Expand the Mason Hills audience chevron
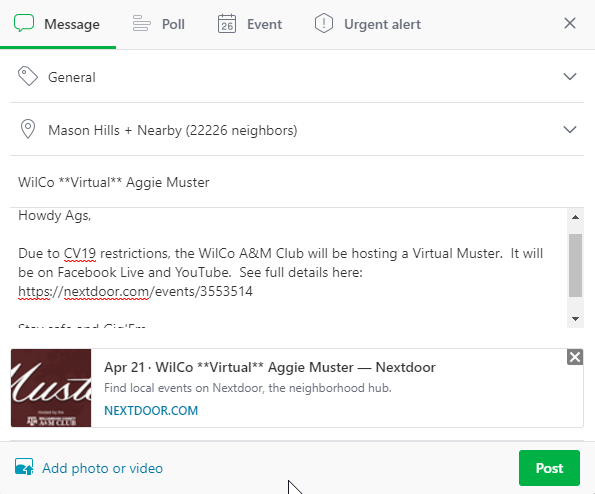This screenshot has height=494, width=595. pyautogui.click(x=570, y=130)
